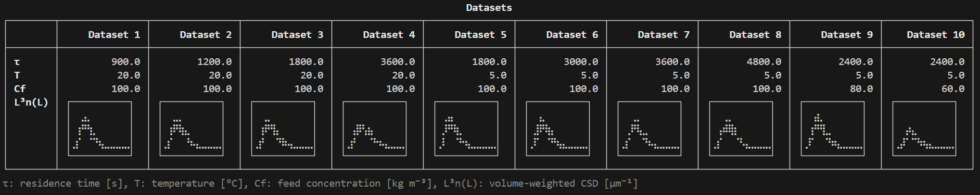This screenshot has width=980, height=195.
Task: Select the Dataset 6 column header
Action: (572, 35)
